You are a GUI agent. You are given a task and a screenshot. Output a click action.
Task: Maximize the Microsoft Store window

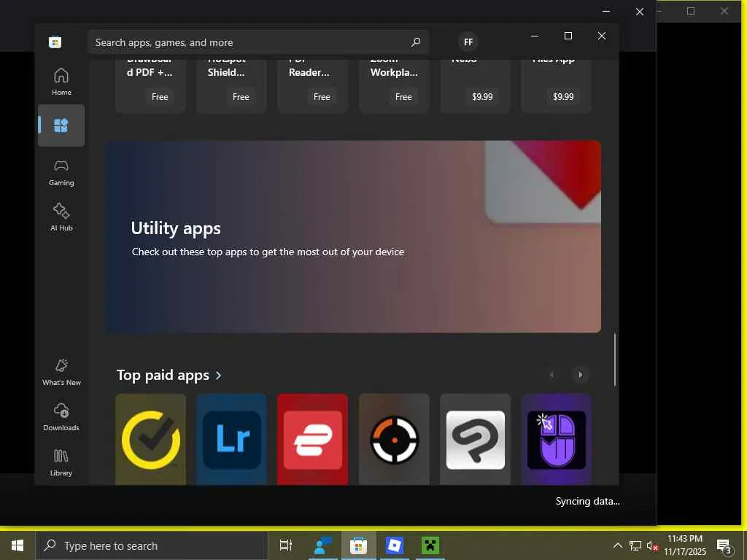click(568, 36)
